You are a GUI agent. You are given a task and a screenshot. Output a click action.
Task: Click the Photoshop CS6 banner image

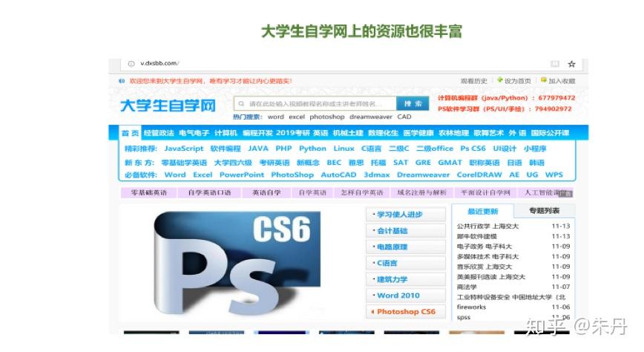pyautogui.click(x=237, y=264)
